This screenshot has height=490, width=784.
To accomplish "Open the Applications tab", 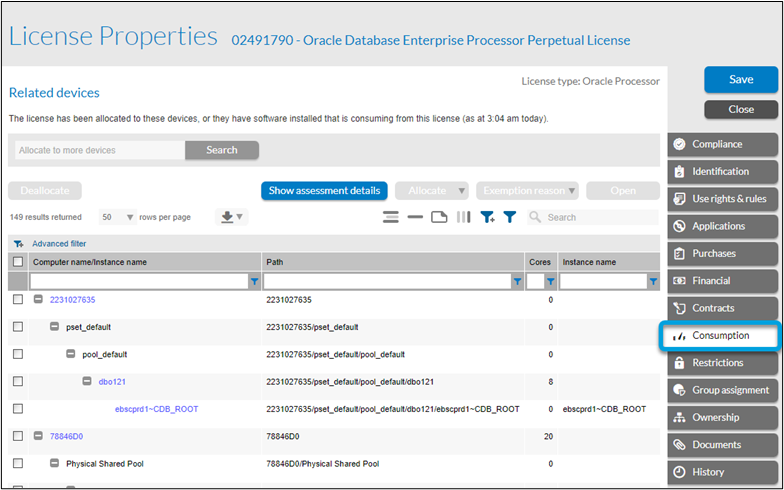I will click(x=722, y=226).
